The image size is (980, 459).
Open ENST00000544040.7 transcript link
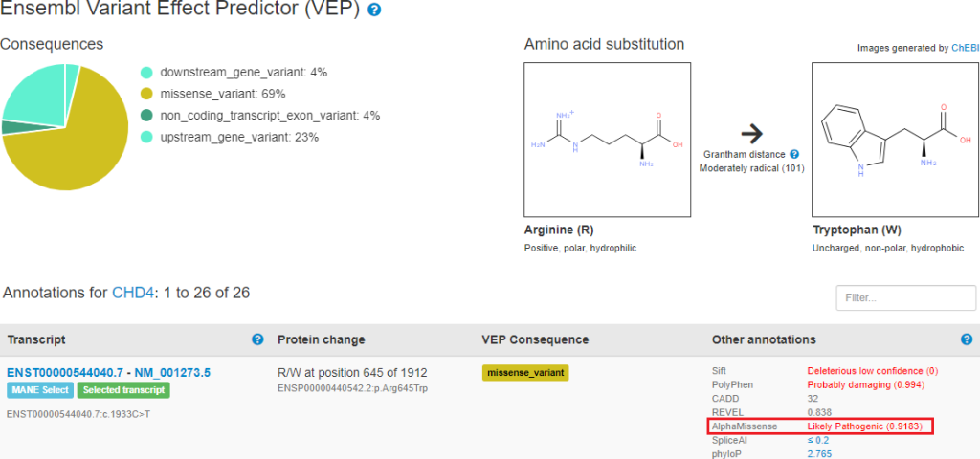click(66, 373)
